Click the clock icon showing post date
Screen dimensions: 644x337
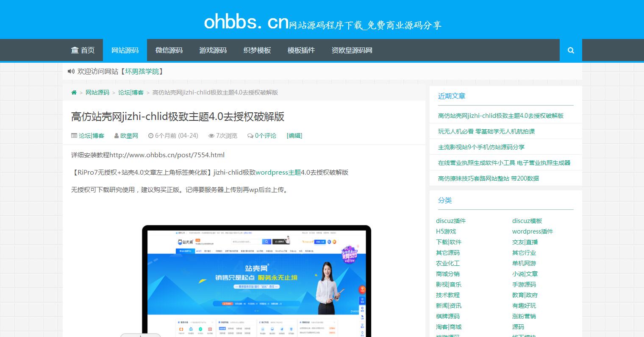coord(151,136)
